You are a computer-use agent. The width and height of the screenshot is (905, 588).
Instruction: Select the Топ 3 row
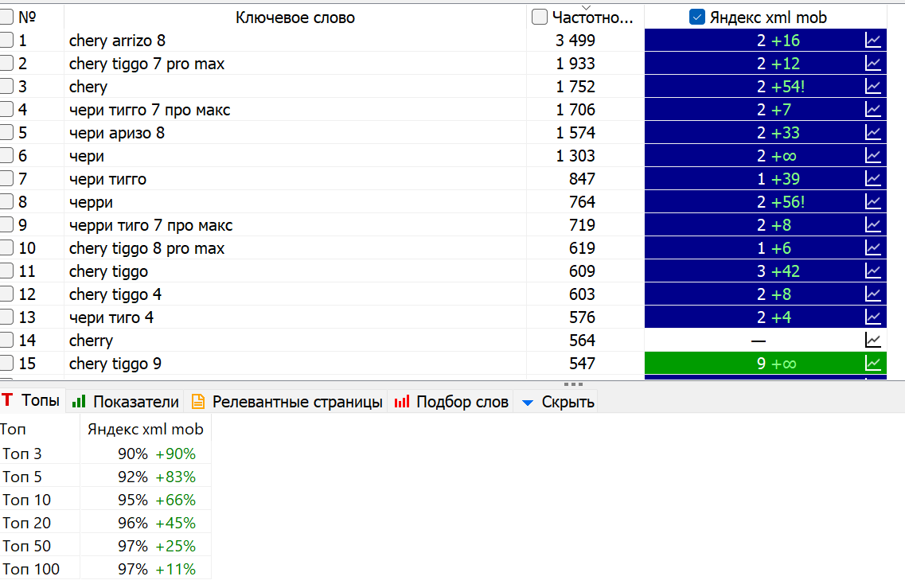(x=106, y=454)
